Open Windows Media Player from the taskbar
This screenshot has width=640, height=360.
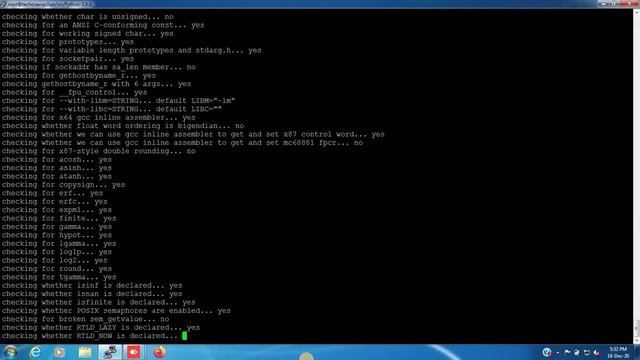[x=60, y=352]
